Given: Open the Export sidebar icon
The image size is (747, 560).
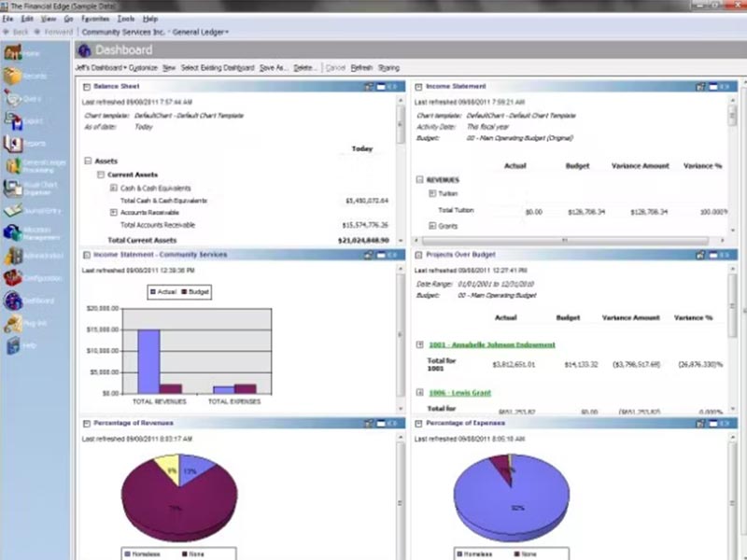Looking at the screenshot, I should pyautogui.click(x=15, y=121).
